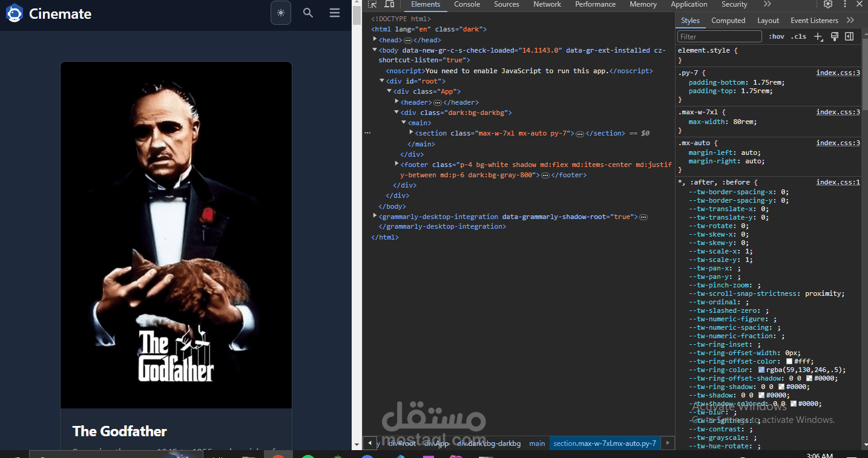Click The Godfather movie poster
The height and width of the screenshot is (458, 868).
(176, 235)
